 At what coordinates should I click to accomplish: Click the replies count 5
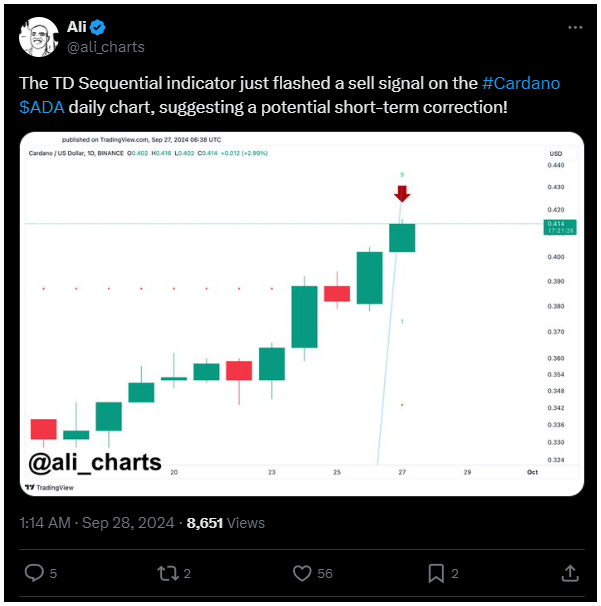coord(54,573)
